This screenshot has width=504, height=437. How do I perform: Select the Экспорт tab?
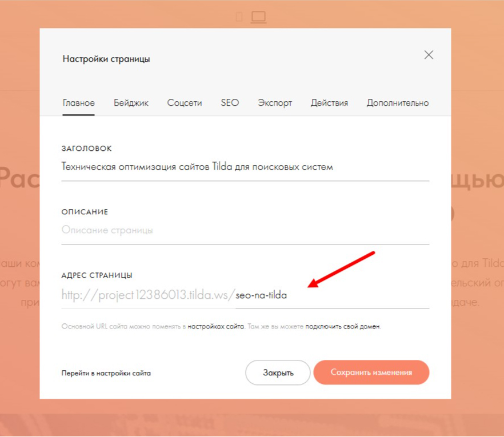click(x=275, y=103)
